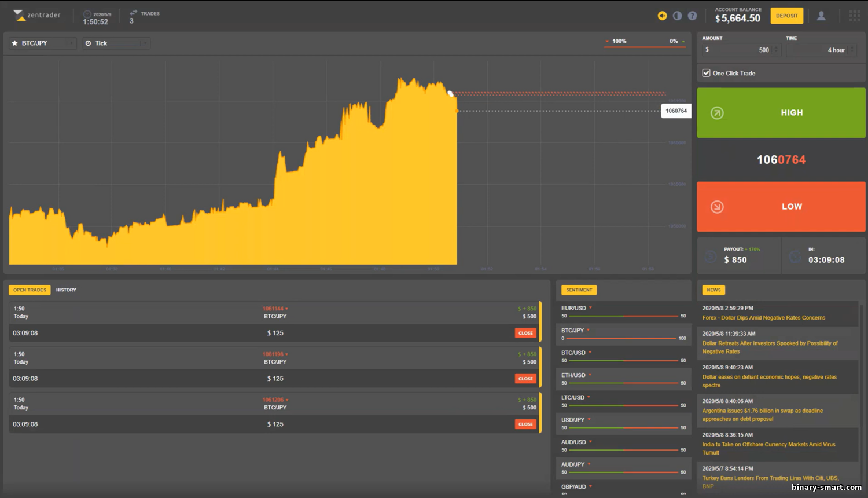This screenshot has width=868, height=498.
Task: Place a HIGH trade
Action: coord(781,113)
